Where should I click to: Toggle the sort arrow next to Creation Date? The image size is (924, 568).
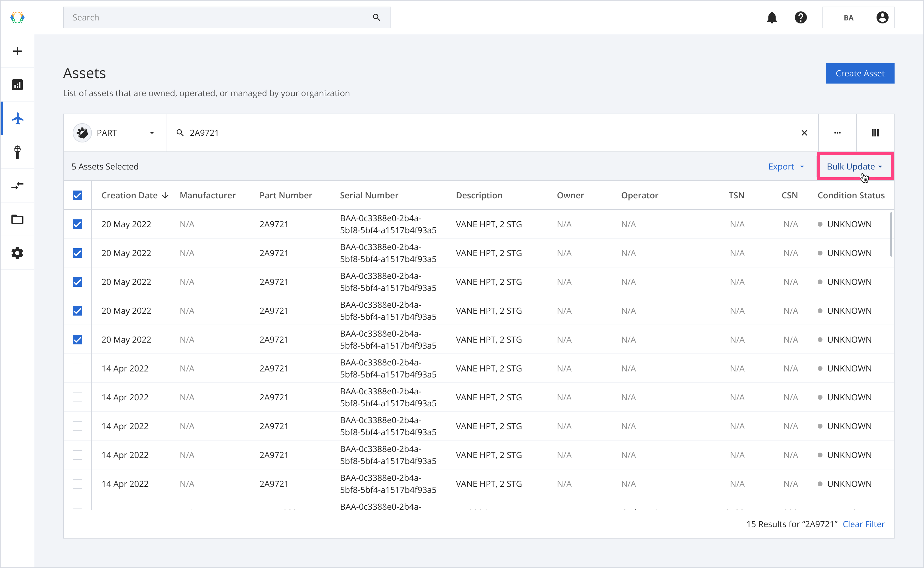[165, 196]
